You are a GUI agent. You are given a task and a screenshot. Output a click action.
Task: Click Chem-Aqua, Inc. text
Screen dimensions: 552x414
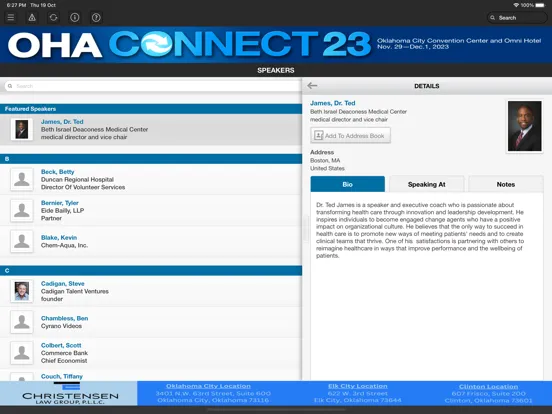[x=64, y=245]
